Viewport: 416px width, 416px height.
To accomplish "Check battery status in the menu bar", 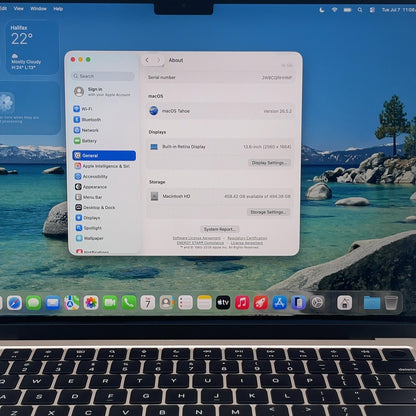I will coord(347,10).
